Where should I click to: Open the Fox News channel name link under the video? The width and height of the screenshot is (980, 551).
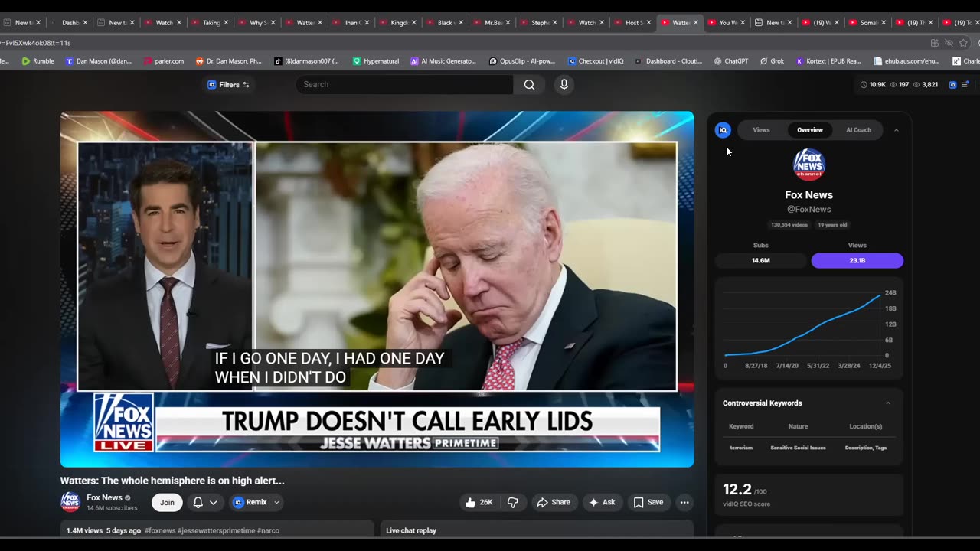(x=104, y=497)
